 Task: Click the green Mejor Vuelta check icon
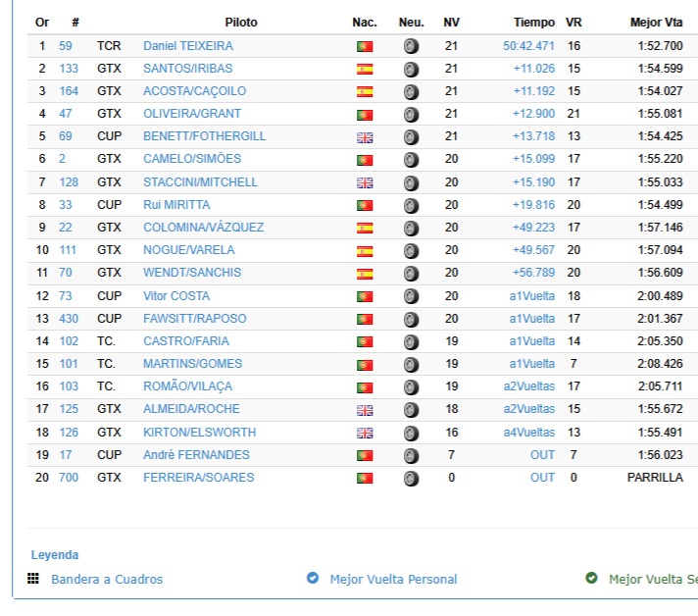[591, 579]
